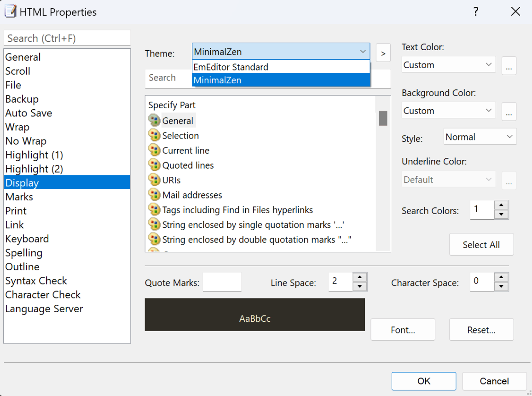Image resolution: width=532 pixels, height=396 pixels.
Task: Expand the Text Color dropdown
Action: [449, 64]
